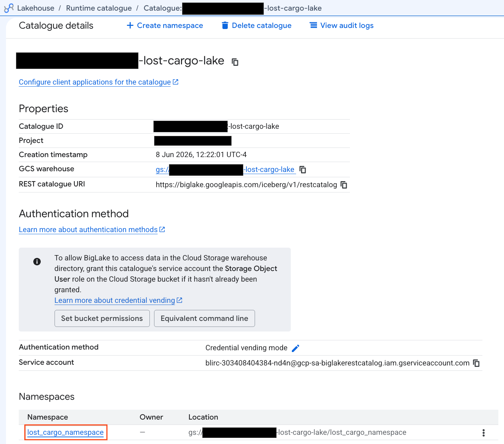Click the Service account row label
Screen dimensions: 504x444
(x=46, y=362)
